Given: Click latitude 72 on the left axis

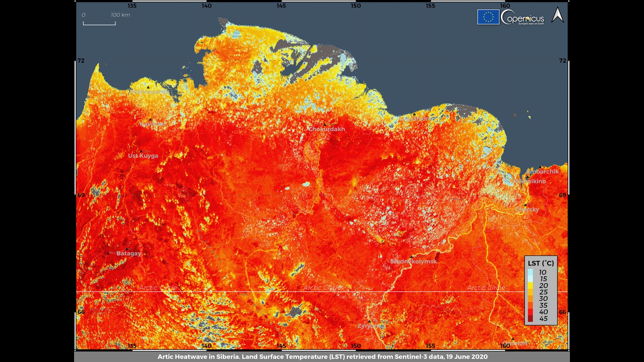Looking at the screenshot, I should tap(81, 61).
